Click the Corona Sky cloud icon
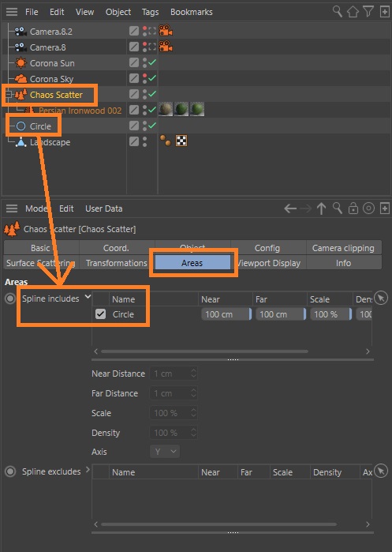 21,79
